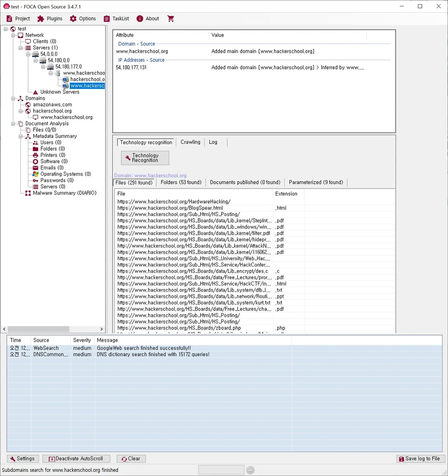Collapse the Document Analysis node
The width and height of the screenshot is (448, 476).
(x=13, y=124)
